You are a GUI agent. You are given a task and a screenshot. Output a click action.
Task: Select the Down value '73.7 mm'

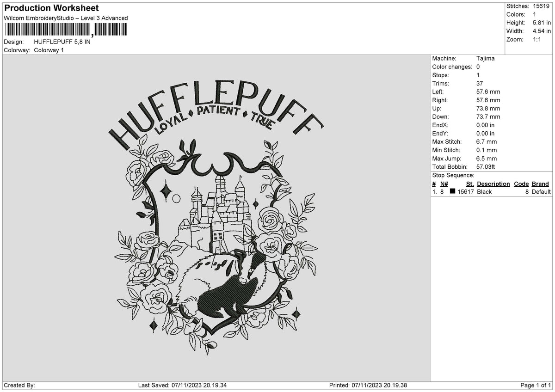point(488,116)
